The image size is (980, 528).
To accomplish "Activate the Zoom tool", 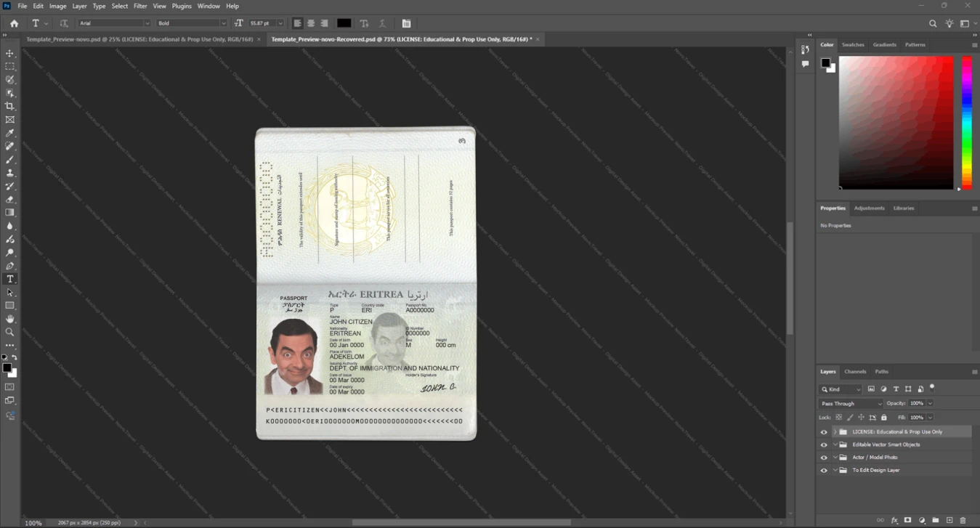I will [10, 332].
